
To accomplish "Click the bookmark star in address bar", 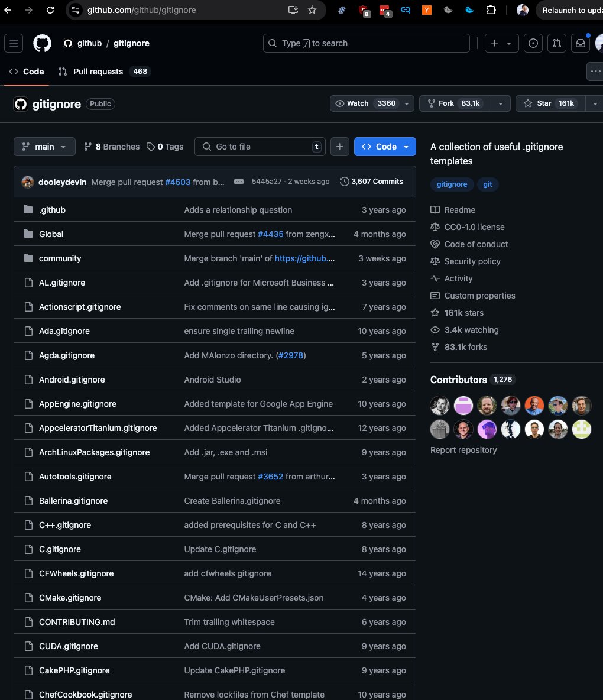I will [x=312, y=10].
